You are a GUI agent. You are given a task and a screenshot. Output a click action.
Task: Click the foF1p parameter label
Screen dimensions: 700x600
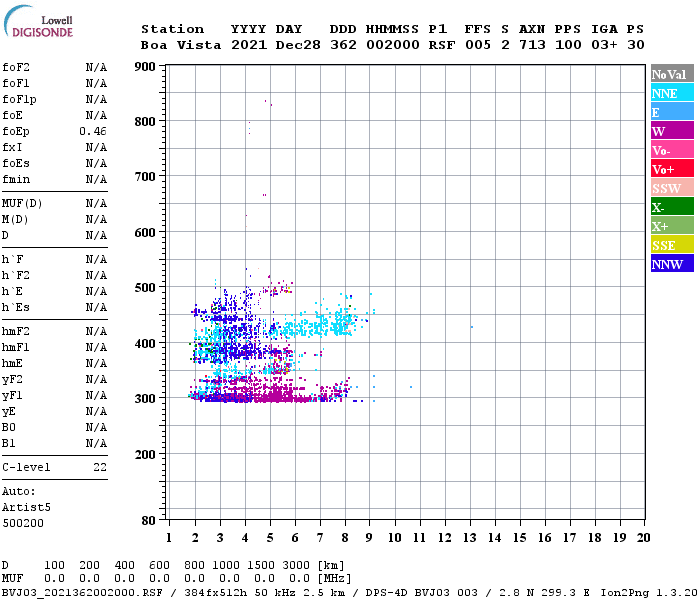(19, 100)
